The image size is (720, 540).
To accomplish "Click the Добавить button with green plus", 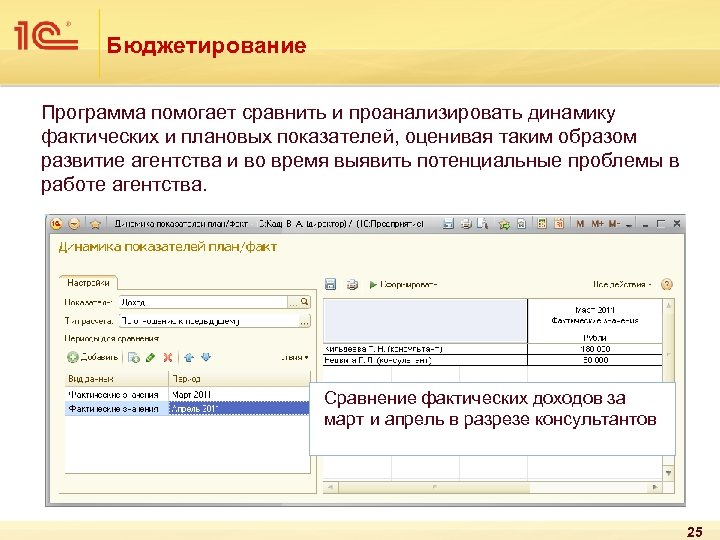I will (93, 357).
